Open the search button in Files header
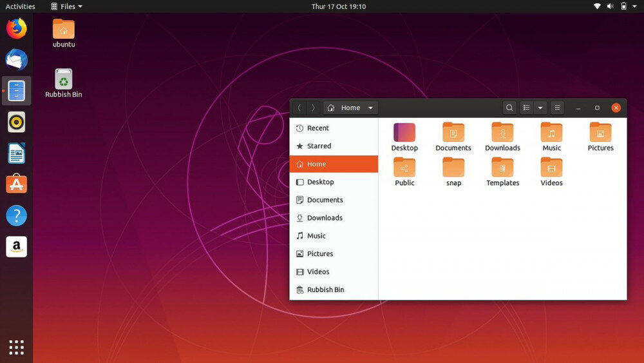This screenshot has height=363, width=644. 509,108
